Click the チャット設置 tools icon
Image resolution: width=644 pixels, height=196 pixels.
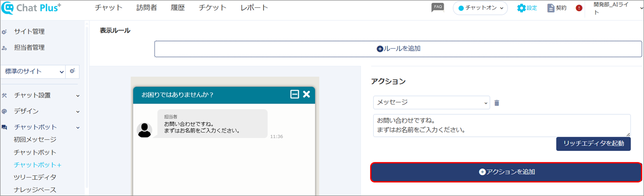click(4, 95)
